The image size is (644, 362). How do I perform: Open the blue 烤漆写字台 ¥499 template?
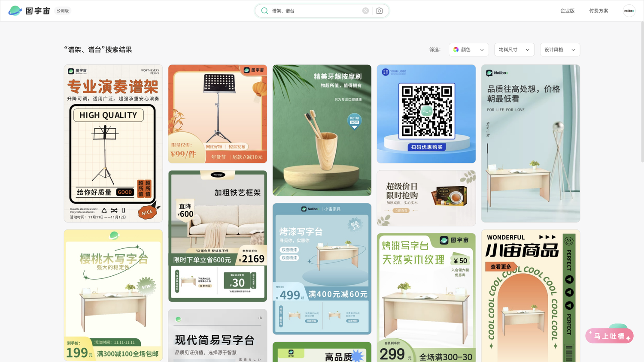tap(322, 269)
